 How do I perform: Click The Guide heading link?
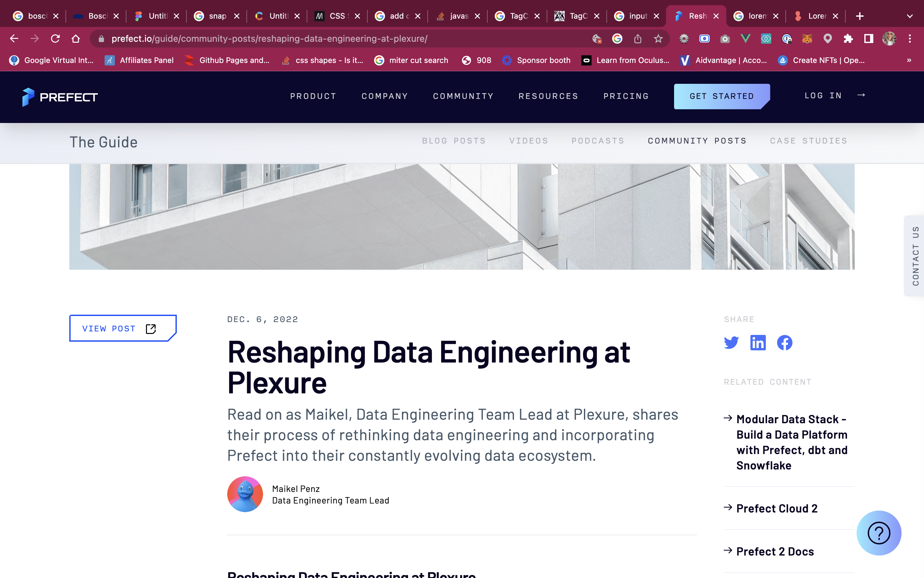click(104, 142)
